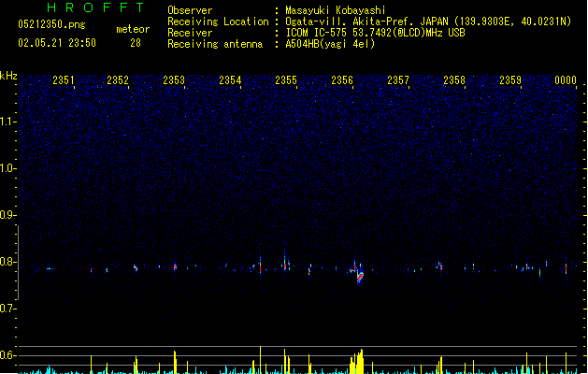
Task: Click the 2352 time axis label
Action: [x=118, y=80]
